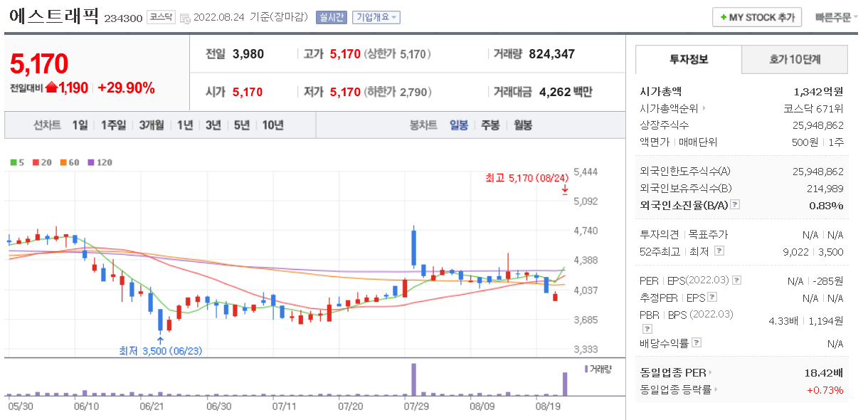This screenshot has height=420, width=868.
Task: Click the 상한가 5,170 text
Action: [x=397, y=53]
